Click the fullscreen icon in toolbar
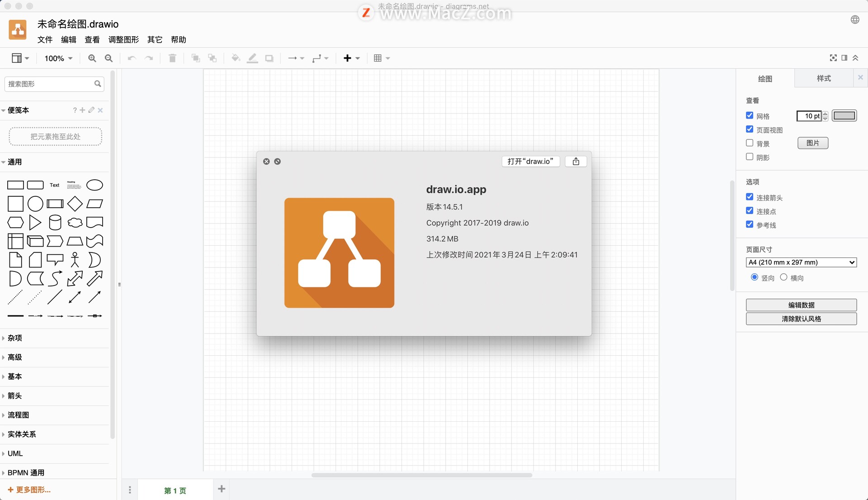This screenshot has height=500, width=868. pos(833,58)
